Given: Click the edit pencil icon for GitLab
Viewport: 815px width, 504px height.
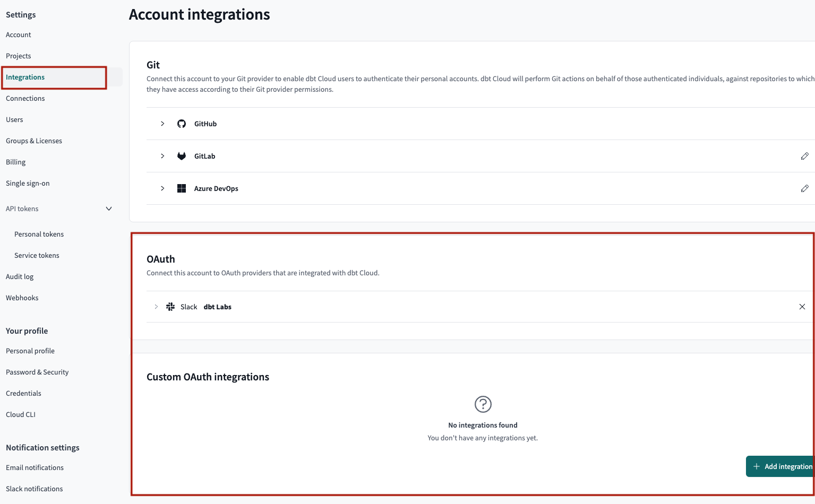Looking at the screenshot, I should click(805, 155).
